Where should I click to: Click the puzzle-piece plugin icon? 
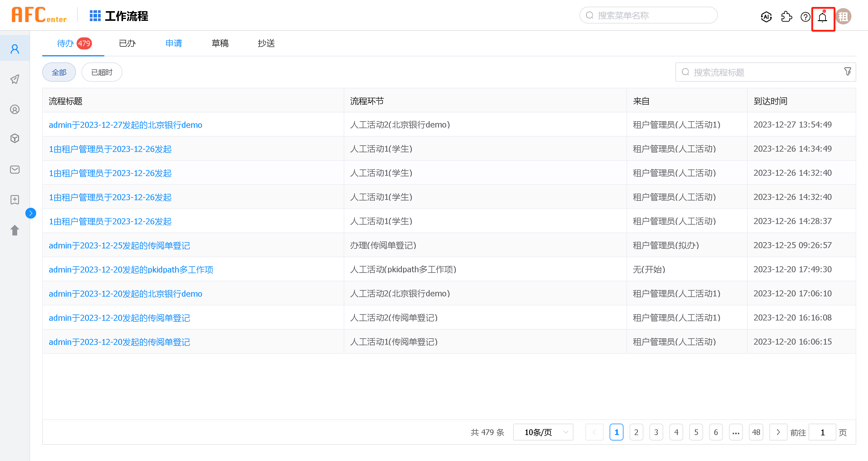coord(786,17)
